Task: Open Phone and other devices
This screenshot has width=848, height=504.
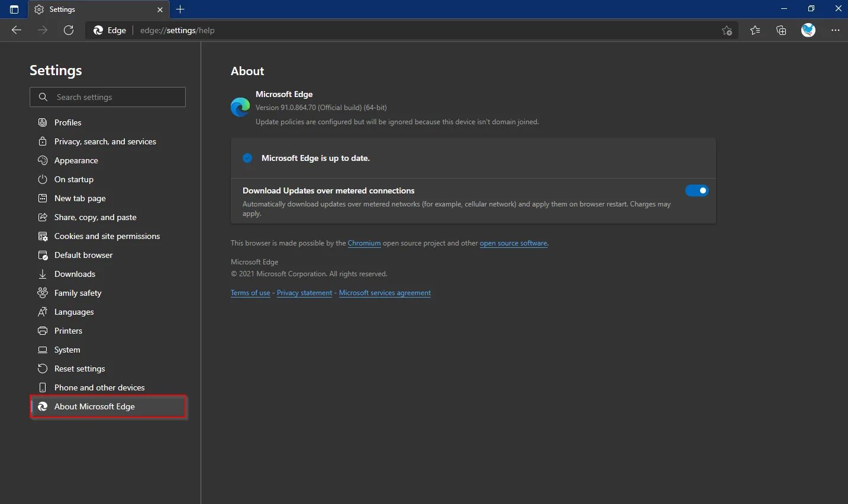Action: coord(108,387)
